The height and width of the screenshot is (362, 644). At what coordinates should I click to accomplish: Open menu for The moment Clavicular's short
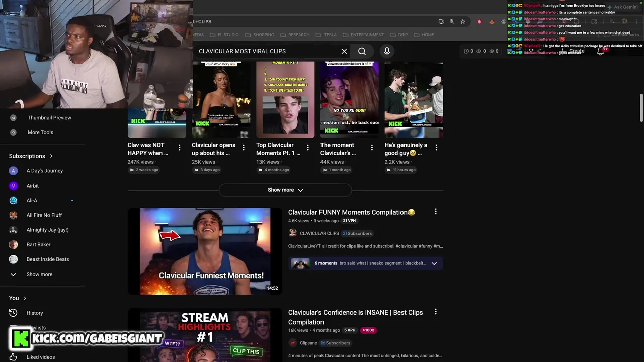click(x=372, y=148)
